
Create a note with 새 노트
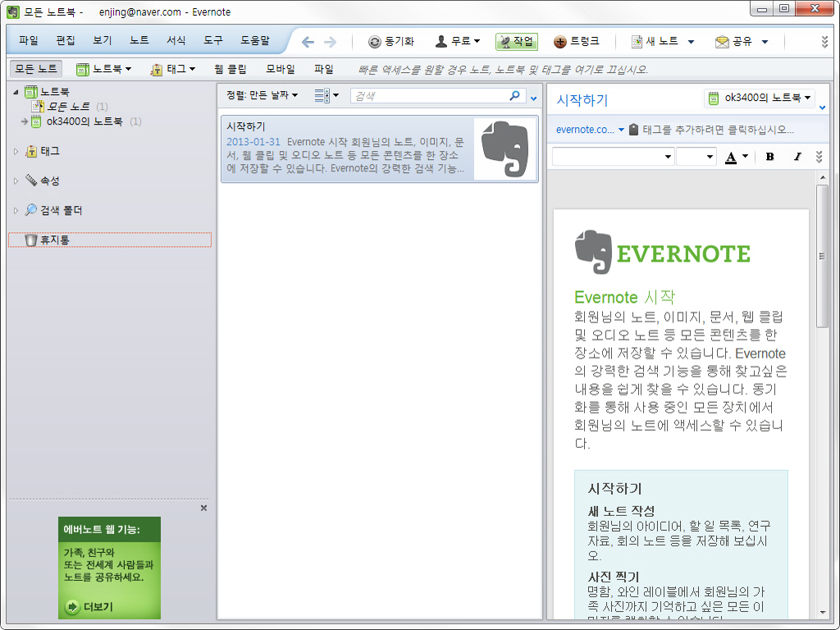[655, 41]
